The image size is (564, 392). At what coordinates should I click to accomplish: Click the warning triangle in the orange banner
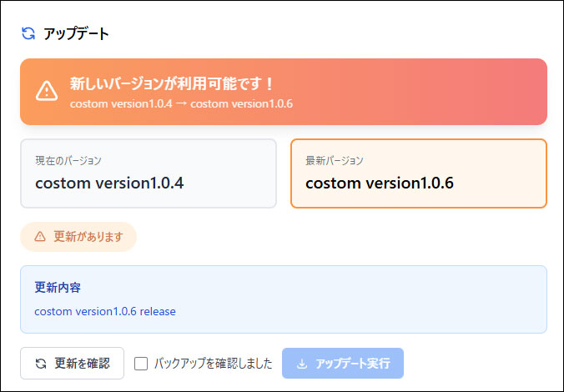coord(47,91)
